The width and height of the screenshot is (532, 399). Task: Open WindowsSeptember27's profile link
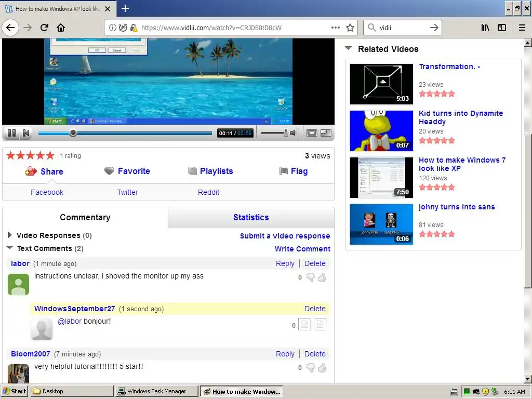point(75,309)
